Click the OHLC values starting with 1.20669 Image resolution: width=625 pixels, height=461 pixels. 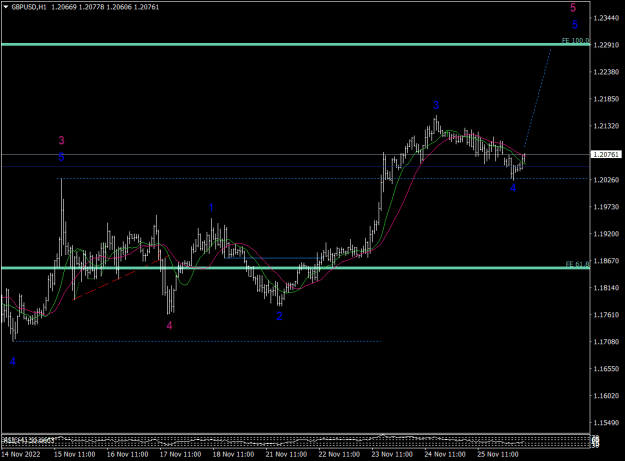[105, 7]
